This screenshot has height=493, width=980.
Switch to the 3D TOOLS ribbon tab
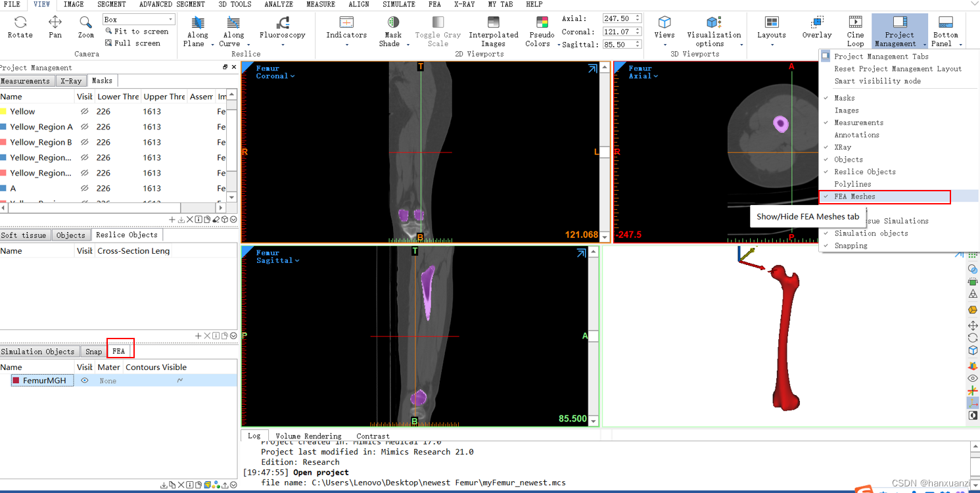pos(235,4)
